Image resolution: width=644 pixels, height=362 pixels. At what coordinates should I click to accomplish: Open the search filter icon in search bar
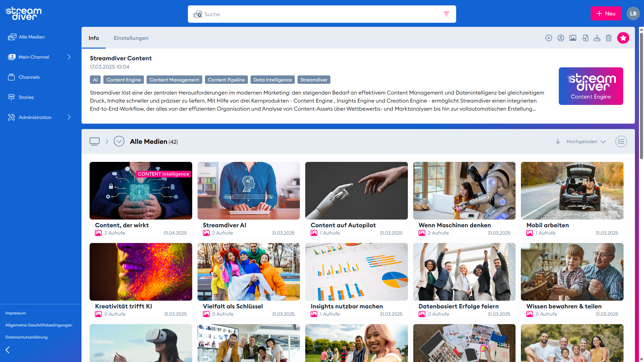click(x=446, y=14)
